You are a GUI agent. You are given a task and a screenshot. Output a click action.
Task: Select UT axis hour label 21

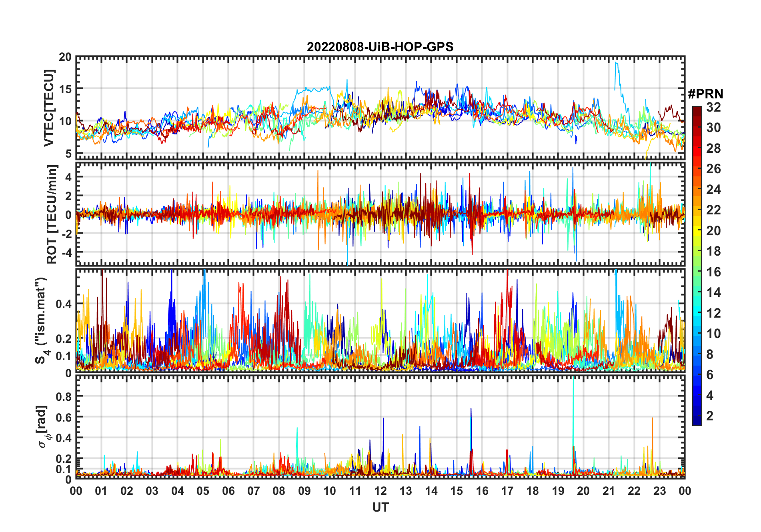click(x=609, y=491)
